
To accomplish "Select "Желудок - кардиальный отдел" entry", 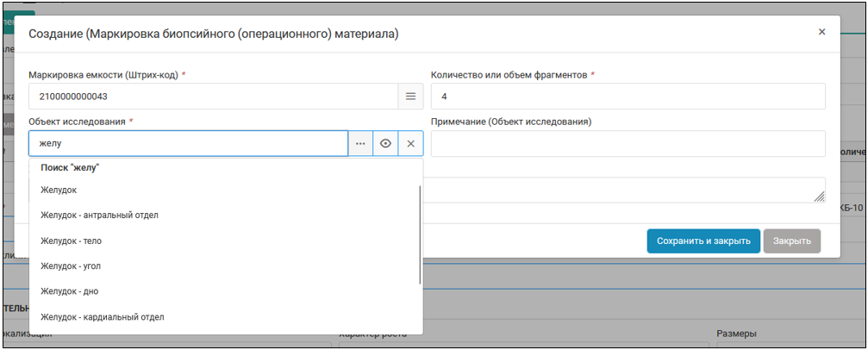I will pyautogui.click(x=102, y=317).
